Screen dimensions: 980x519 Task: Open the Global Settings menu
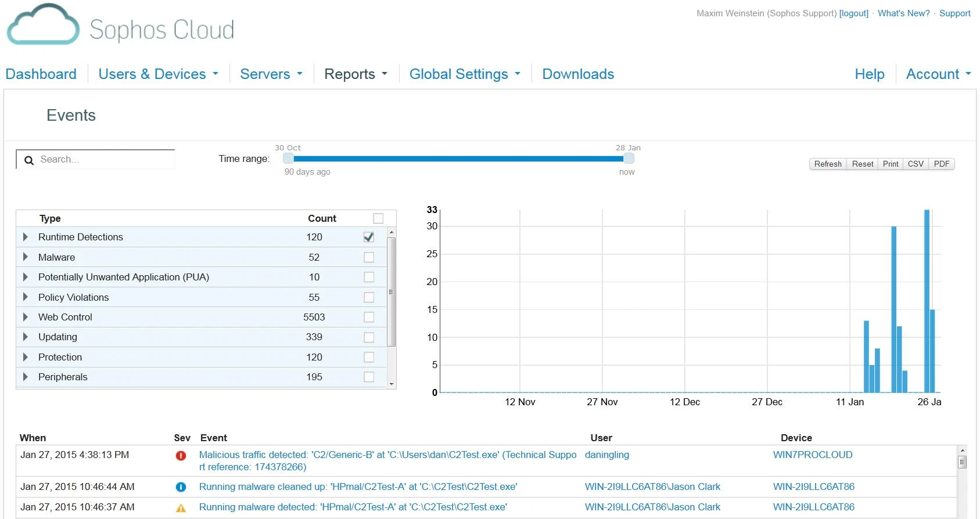pos(465,74)
